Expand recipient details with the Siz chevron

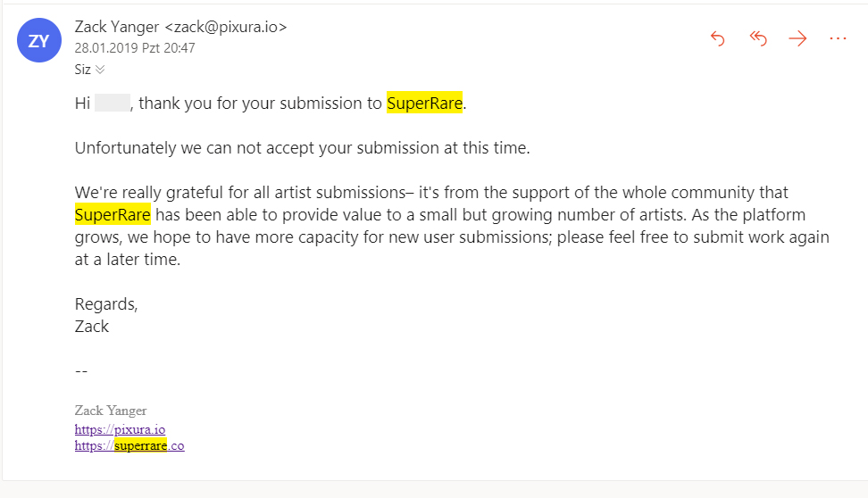(100, 70)
